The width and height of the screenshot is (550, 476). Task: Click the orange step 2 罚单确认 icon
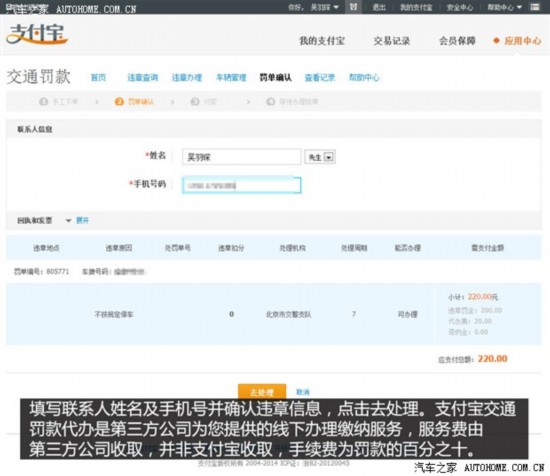pyautogui.click(x=119, y=102)
